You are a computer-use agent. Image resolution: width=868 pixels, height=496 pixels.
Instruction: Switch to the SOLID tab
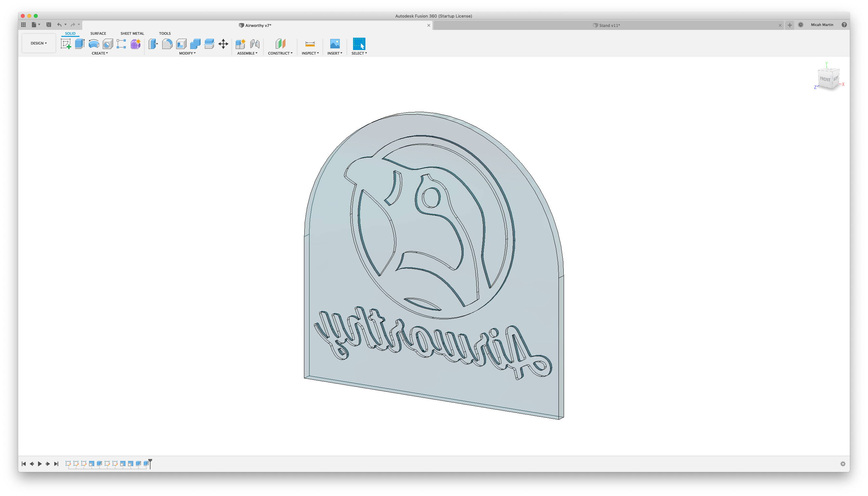tap(70, 33)
